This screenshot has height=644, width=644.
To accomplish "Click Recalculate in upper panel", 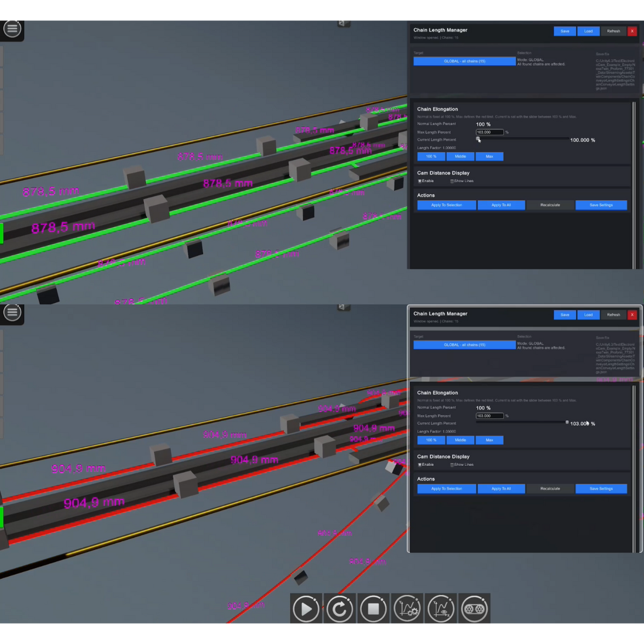I will [550, 205].
